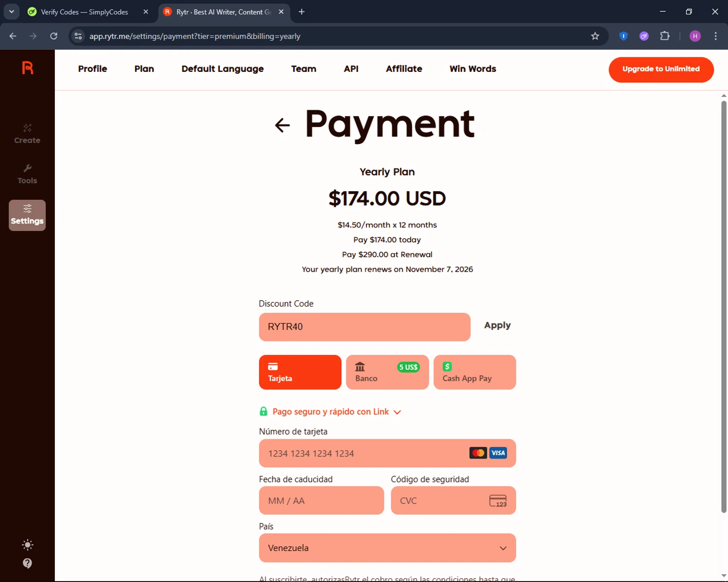Click renewal date November 7, 2026 text
The image size is (728, 582).
coord(439,269)
